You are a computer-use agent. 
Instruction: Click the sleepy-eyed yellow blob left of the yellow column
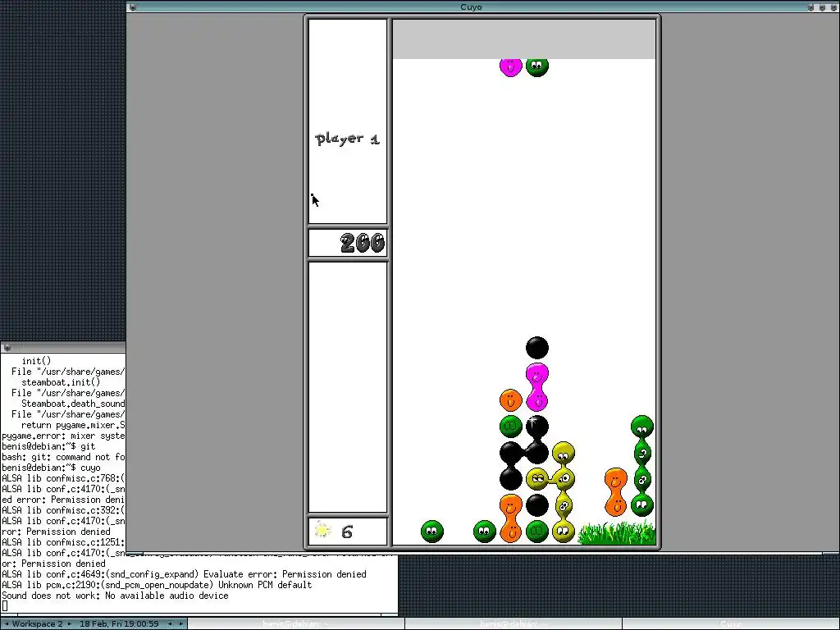click(x=536, y=479)
